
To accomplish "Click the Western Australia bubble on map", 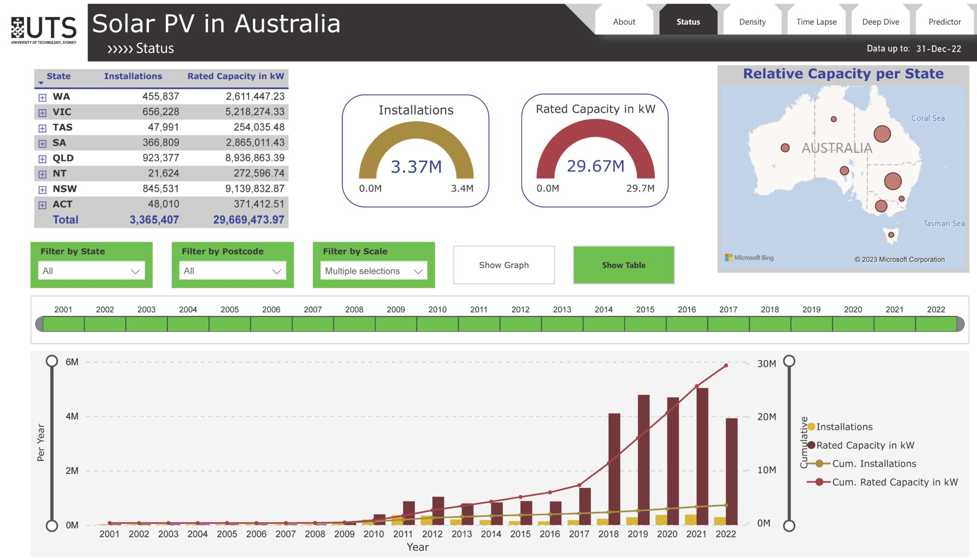I will coord(785,148).
